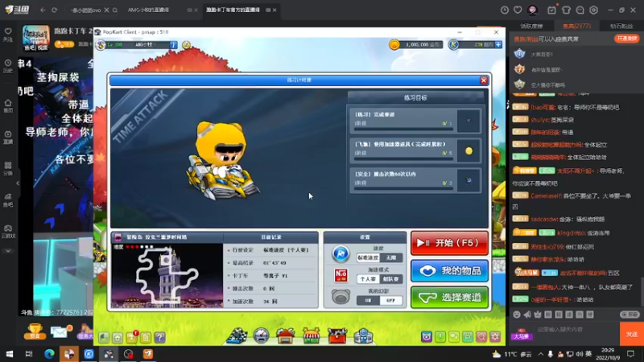
Task: Open Microsoft Edge from taskbar
Action: click(49, 354)
